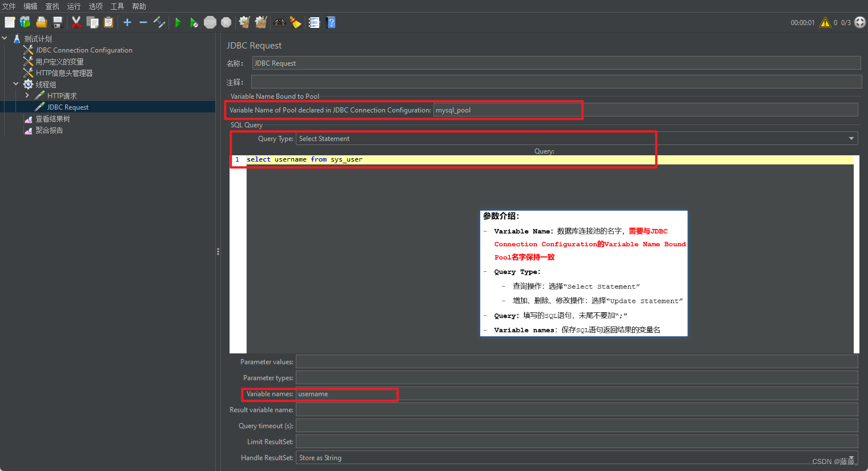Click Start no pauses icon
This screenshot has height=471, width=868.
[x=194, y=22]
